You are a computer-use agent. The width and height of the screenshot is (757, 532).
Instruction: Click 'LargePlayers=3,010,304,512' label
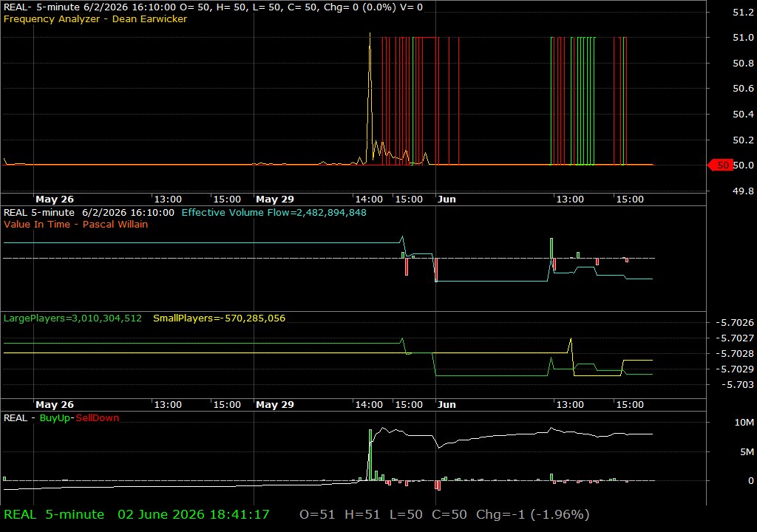pos(72,318)
